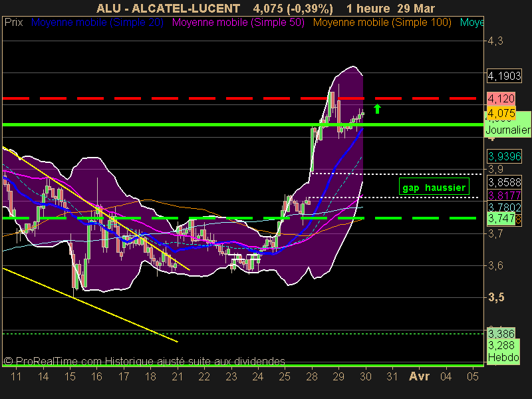Click the 4,1903 Bollinger value label

[x=504, y=76]
